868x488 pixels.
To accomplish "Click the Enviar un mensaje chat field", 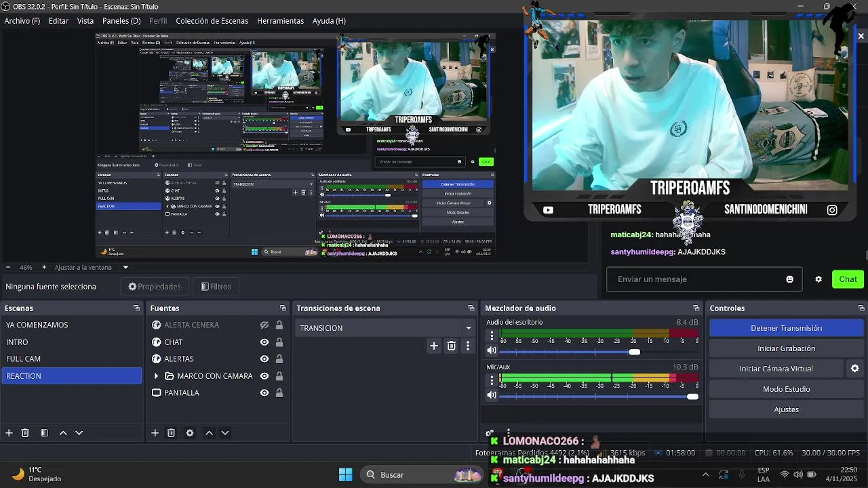I will click(x=704, y=279).
